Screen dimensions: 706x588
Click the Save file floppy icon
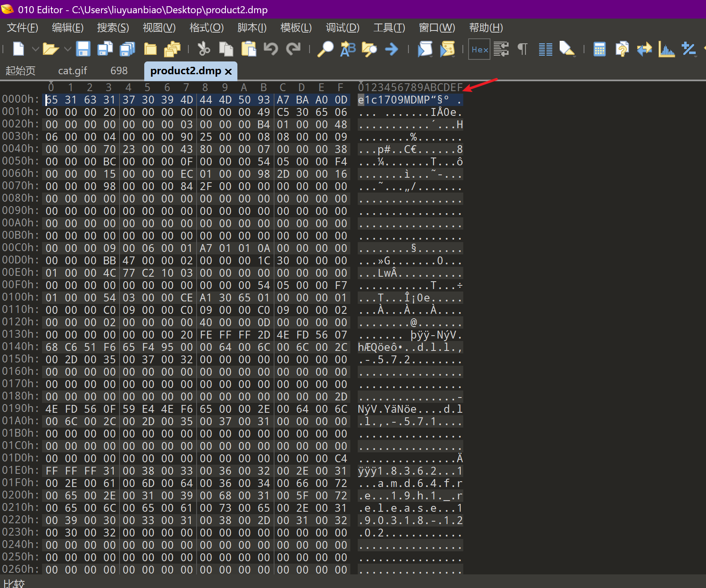coord(83,49)
